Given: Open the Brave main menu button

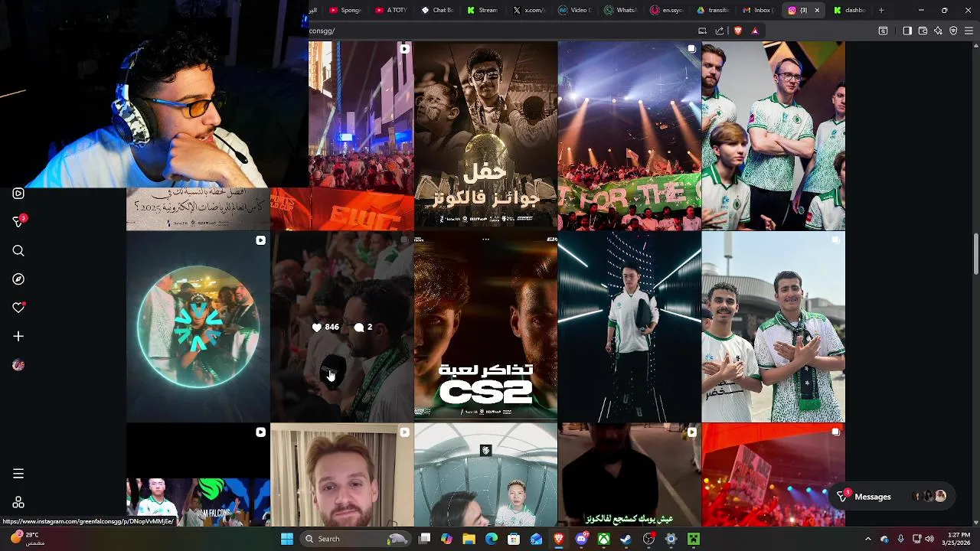Looking at the screenshot, I should point(969,31).
